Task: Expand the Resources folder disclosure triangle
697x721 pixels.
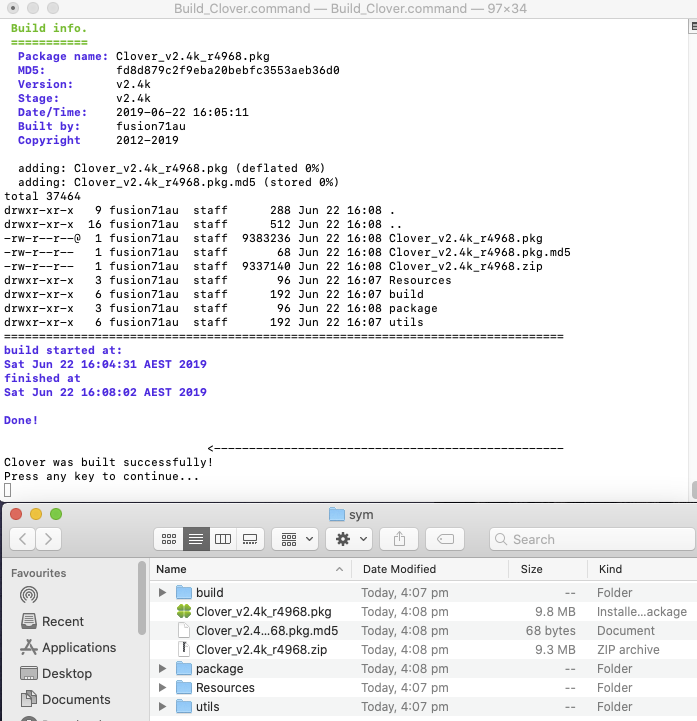Action: (x=162, y=687)
